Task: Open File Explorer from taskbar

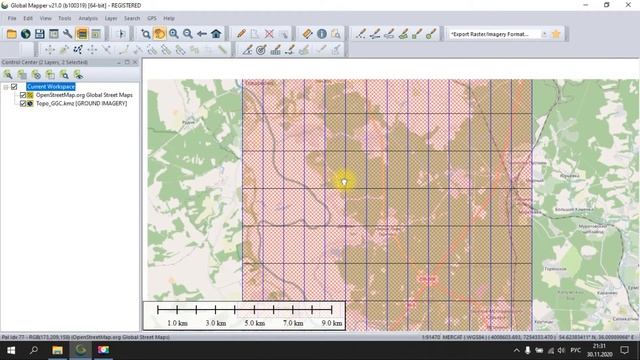Action: coord(57,350)
